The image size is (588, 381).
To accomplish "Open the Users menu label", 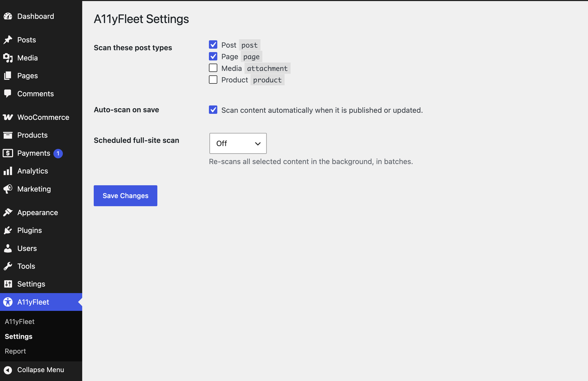I will 27,248.
